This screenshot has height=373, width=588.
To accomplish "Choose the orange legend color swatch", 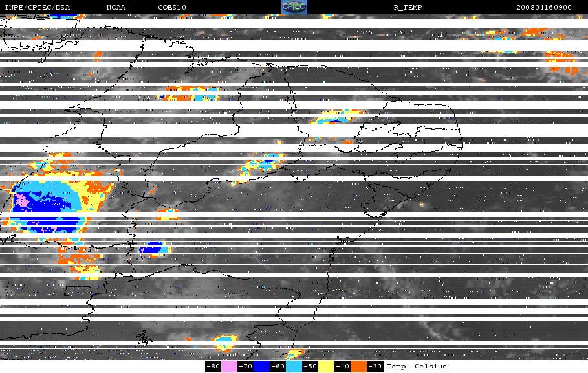I will [358, 367].
